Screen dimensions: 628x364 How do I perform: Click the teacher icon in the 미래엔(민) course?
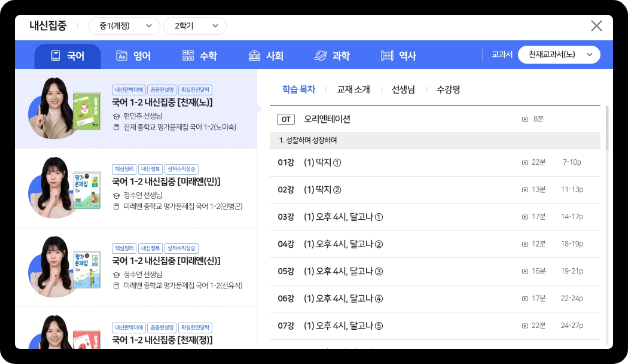click(116, 195)
